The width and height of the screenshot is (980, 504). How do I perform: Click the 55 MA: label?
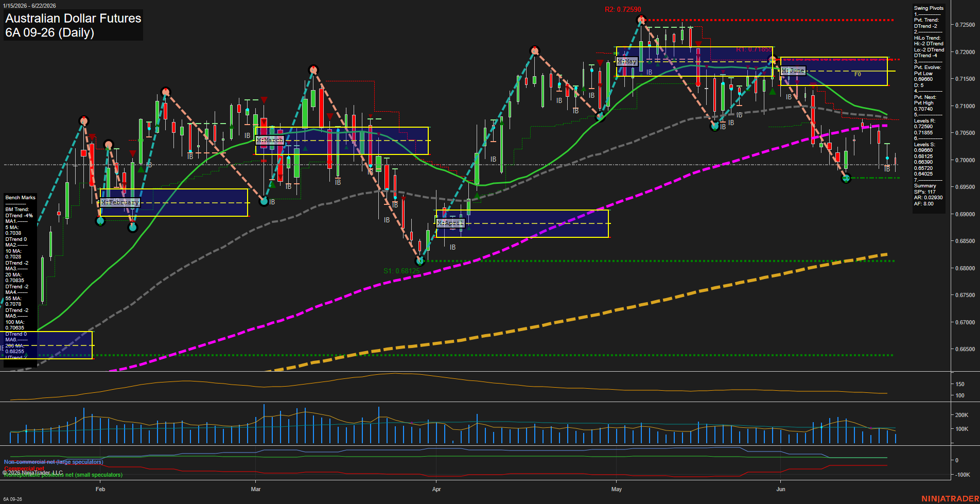[x=13, y=299]
